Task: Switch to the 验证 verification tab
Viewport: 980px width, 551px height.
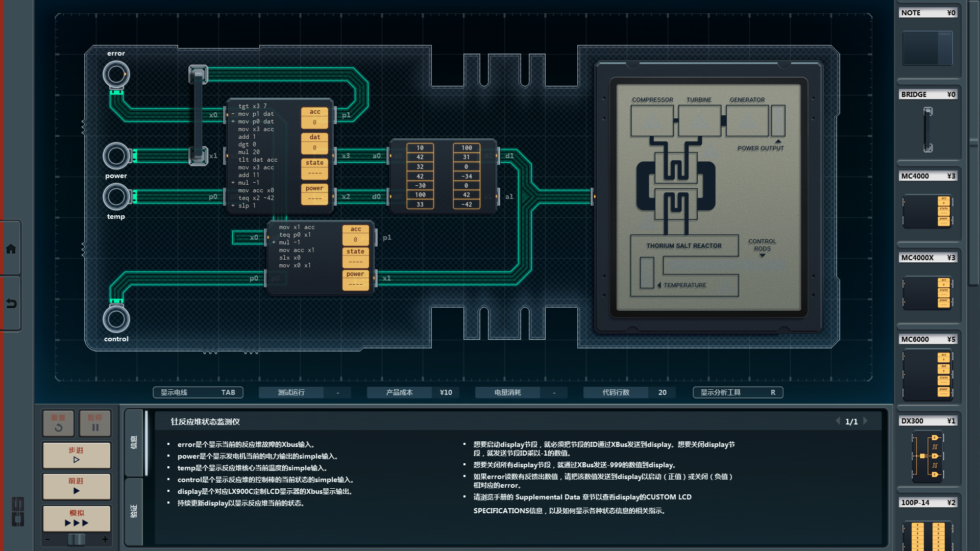Action: click(134, 511)
